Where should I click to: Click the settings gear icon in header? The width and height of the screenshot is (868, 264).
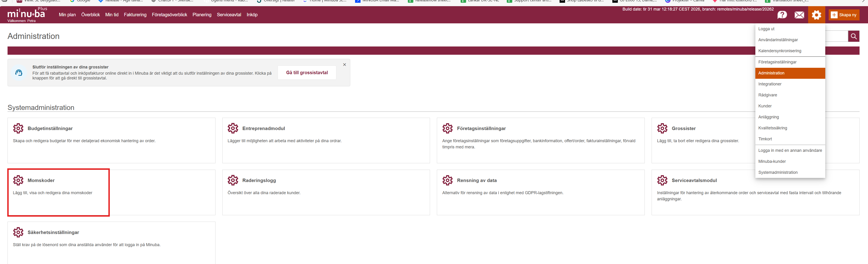[816, 15]
